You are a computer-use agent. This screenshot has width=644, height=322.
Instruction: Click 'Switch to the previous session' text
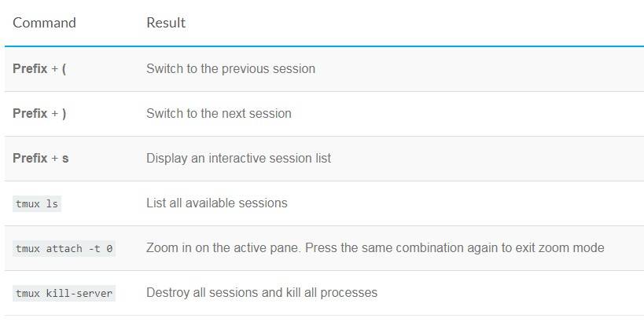coord(231,68)
